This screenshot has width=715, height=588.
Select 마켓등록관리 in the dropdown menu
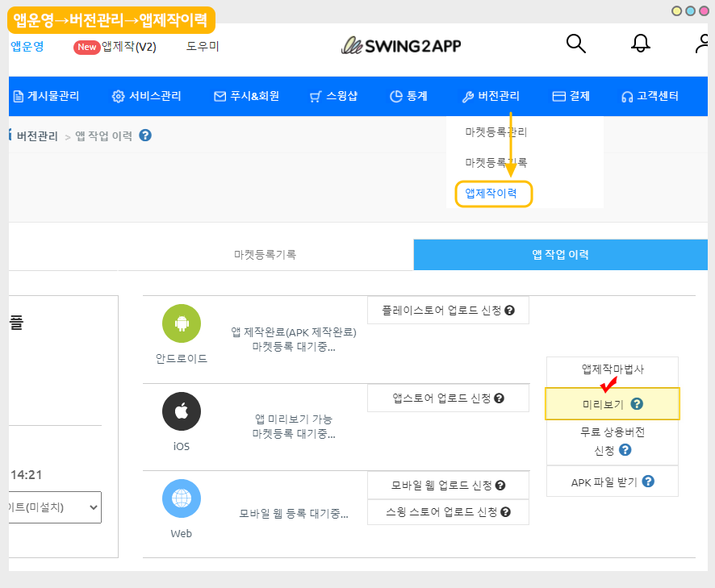pyautogui.click(x=495, y=131)
